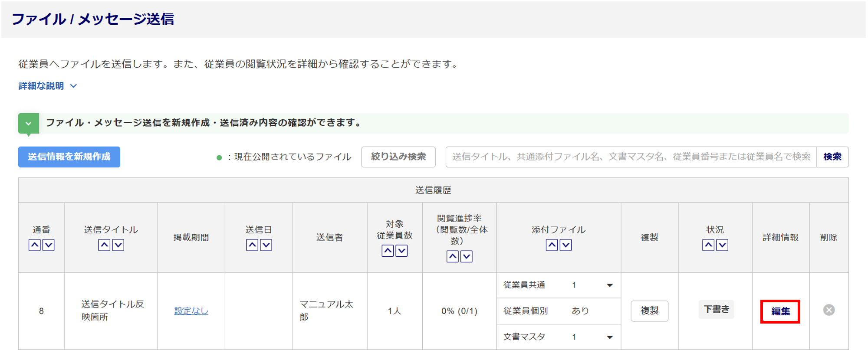Open the 絞り込み検索 filter

coord(398,157)
